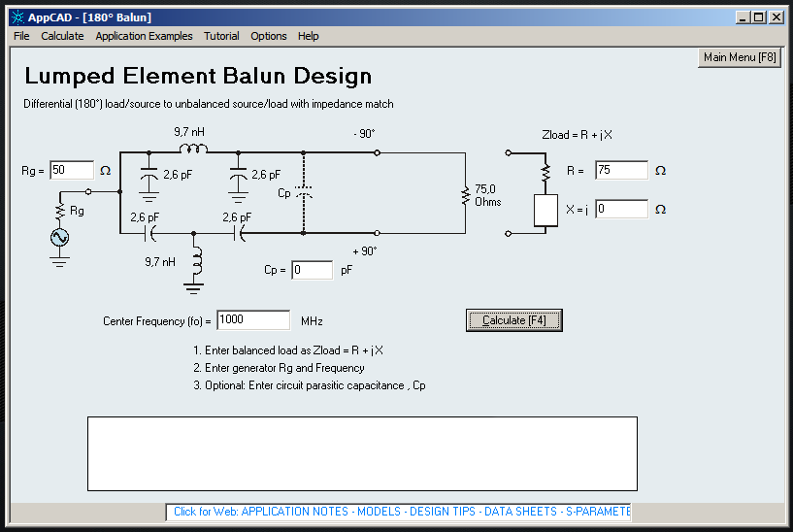Click the '+ 90°' phase label

point(365,251)
